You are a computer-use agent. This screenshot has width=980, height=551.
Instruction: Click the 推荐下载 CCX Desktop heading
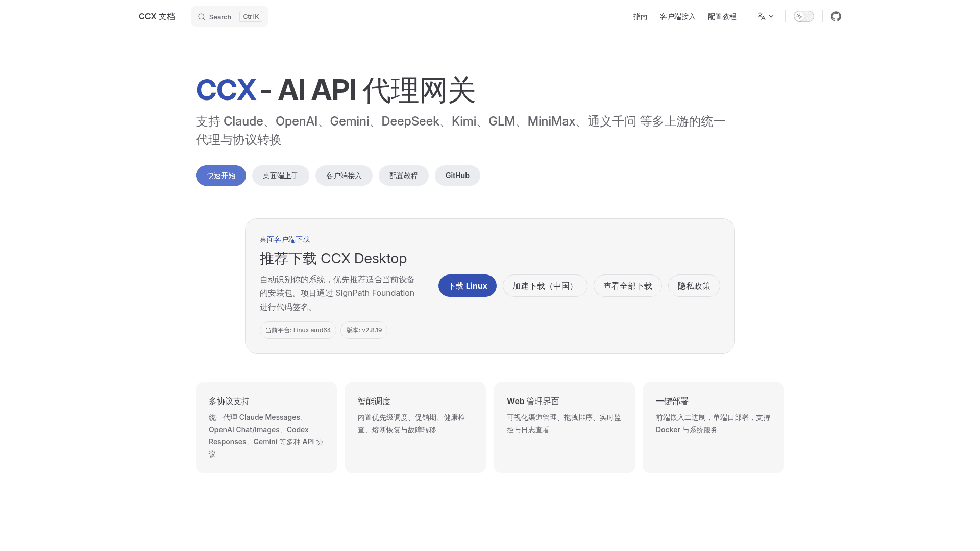(333, 258)
